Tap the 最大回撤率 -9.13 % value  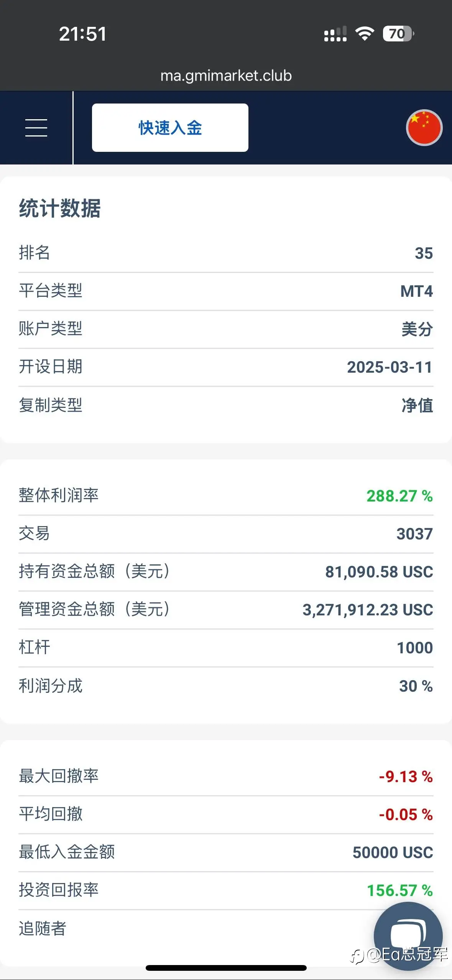point(406,777)
